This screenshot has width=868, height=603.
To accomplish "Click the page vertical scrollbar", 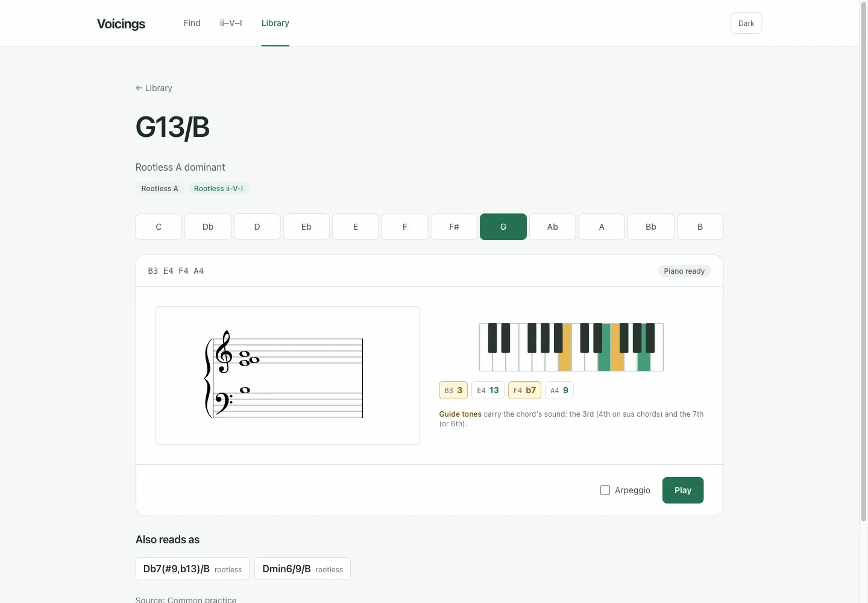I will point(863,260).
